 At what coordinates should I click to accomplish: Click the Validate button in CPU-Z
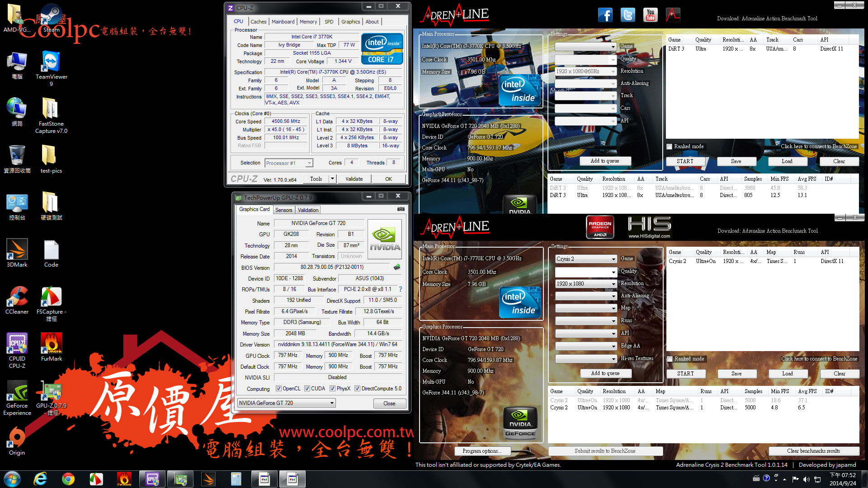point(354,179)
